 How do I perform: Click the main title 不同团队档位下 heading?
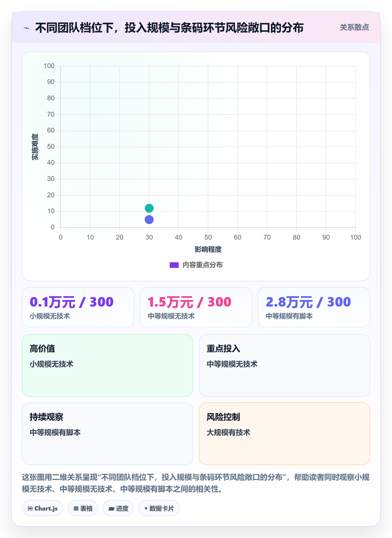pyautogui.click(x=169, y=28)
